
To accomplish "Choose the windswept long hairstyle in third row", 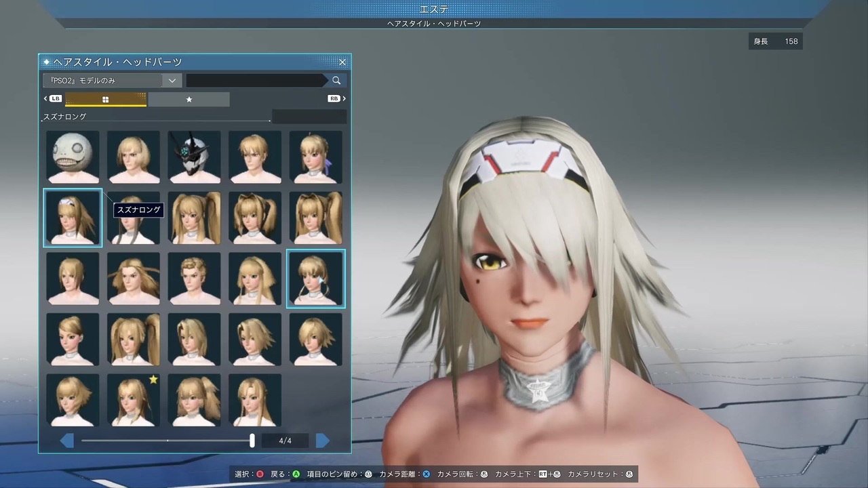I will coord(134,279).
